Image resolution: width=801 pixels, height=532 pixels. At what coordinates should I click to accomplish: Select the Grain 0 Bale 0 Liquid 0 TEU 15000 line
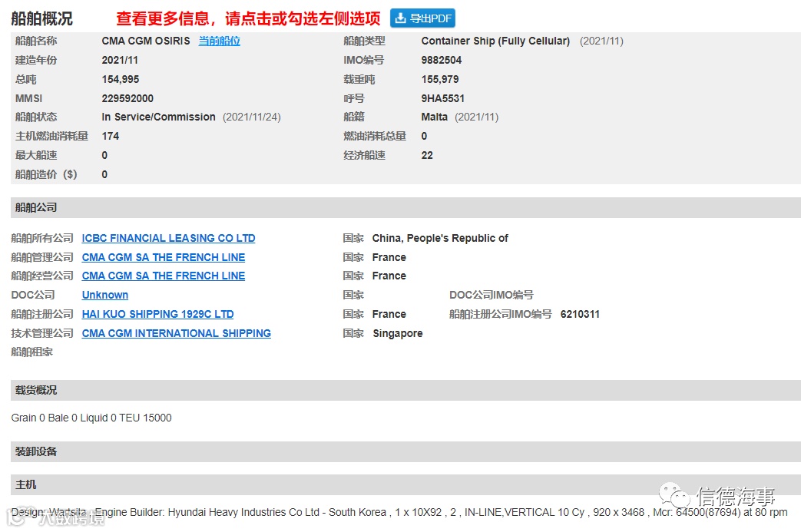pyautogui.click(x=91, y=418)
